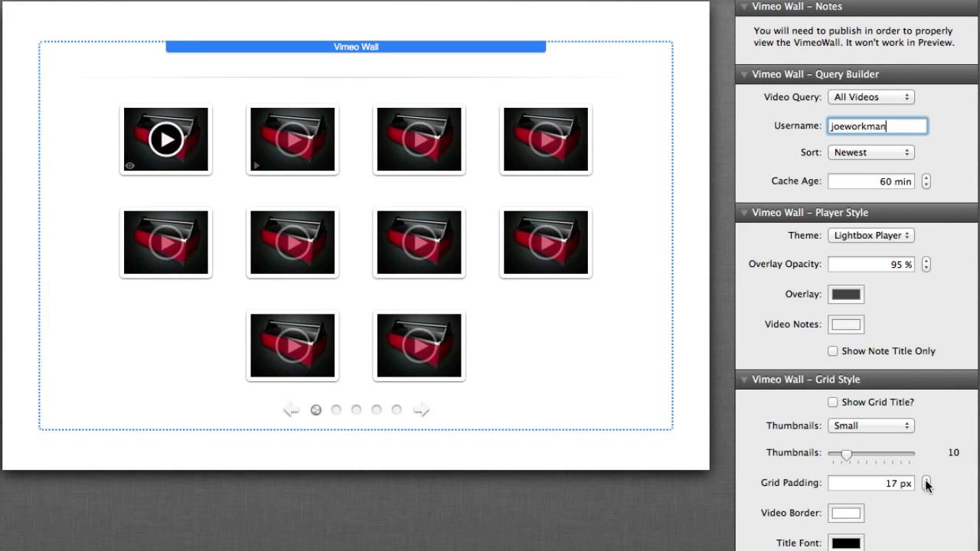Image resolution: width=980 pixels, height=551 pixels.
Task: Open the Title Font color swatch
Action: [x=846, y=543]
